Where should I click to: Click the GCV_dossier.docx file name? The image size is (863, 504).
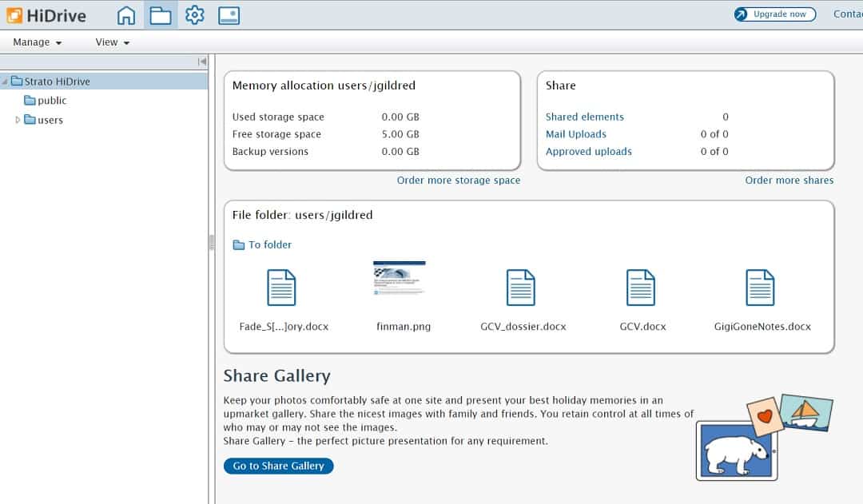point(523,326)
